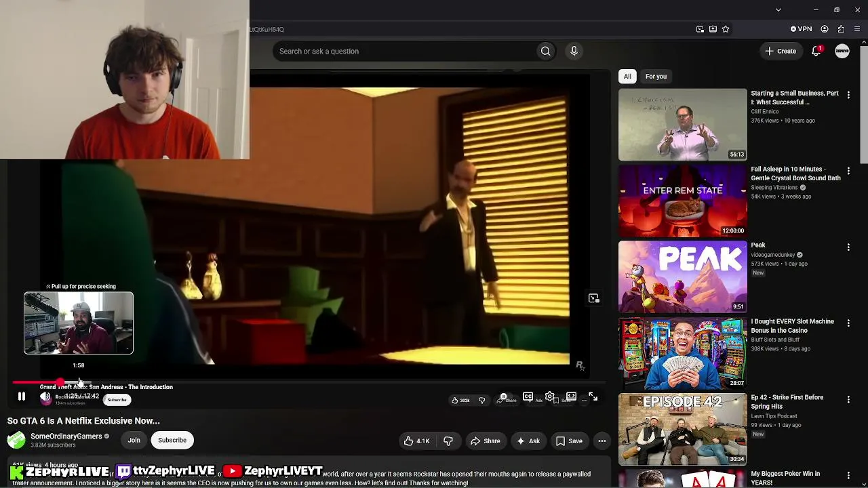The width and height of the screenshot is (868, 488).
Task: Join the SomeOrdinaryGamers channel membership
Action: 134,441
